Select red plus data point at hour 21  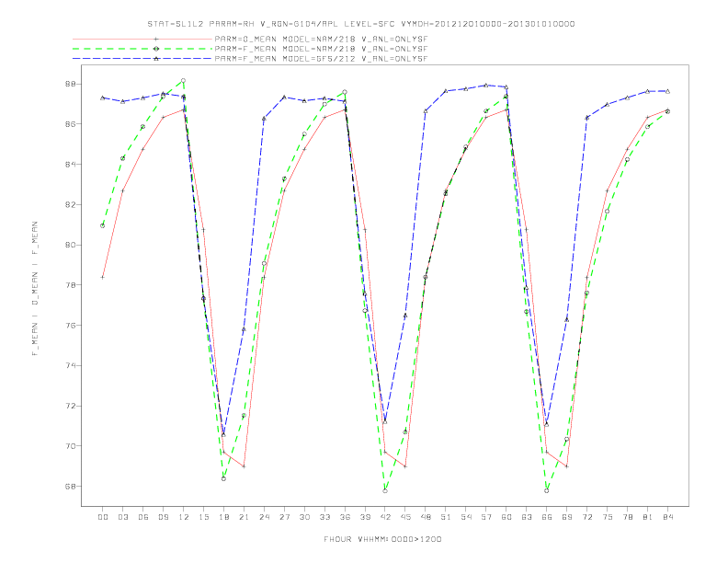point(244,466)
